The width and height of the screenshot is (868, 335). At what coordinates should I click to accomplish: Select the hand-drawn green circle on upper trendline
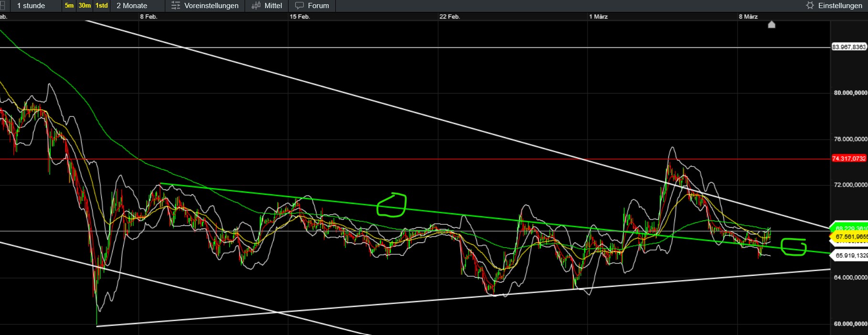pyautogui.click(x=391, y=205)
